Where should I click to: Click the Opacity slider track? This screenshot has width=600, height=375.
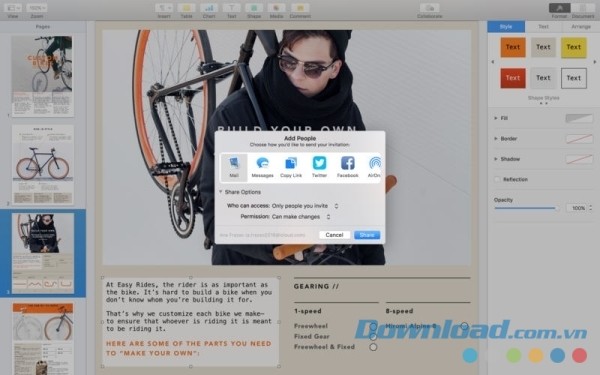[x=527, y=208]
